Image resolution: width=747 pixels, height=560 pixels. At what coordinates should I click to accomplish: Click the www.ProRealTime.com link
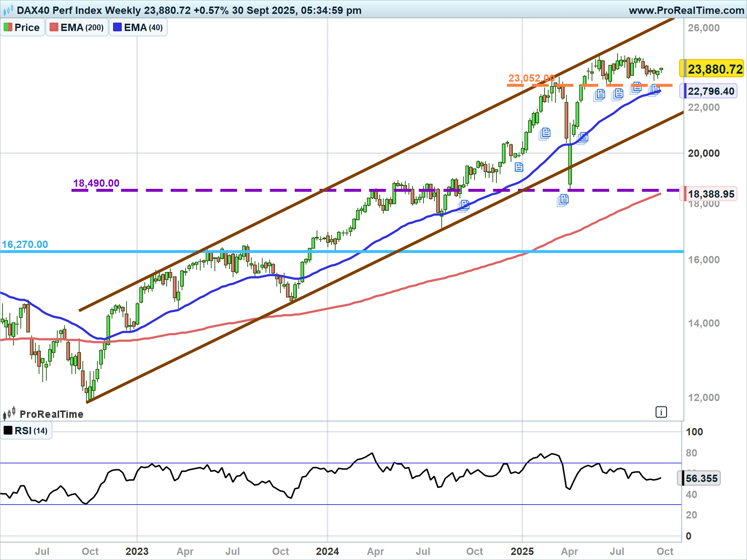(x=686, y=10)
